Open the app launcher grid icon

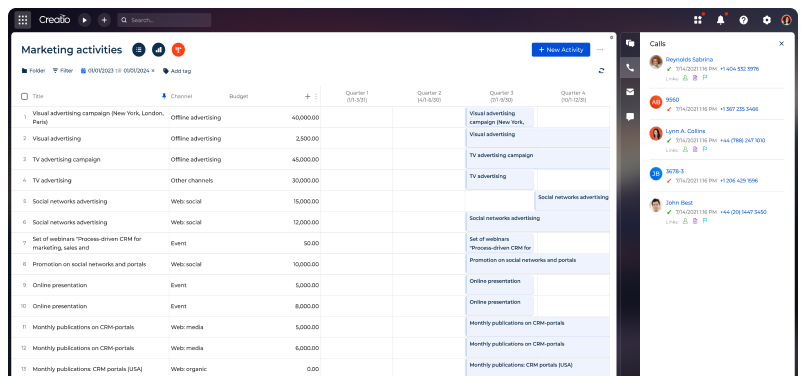[x=23, y=20]
